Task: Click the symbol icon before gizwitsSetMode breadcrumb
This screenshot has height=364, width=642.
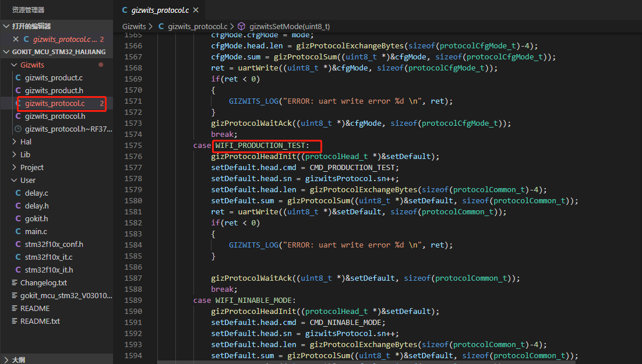Action: click(x=241, y=26)
